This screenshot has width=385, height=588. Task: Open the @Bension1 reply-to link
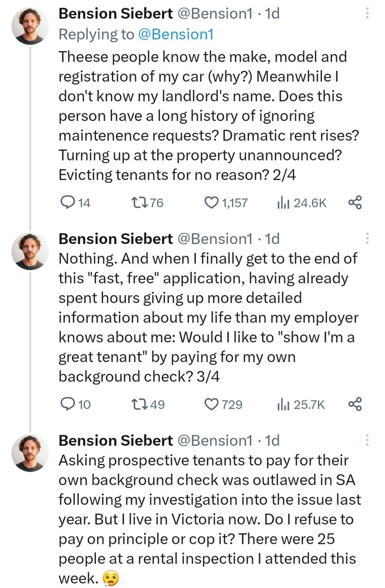(x=175, y=34)
